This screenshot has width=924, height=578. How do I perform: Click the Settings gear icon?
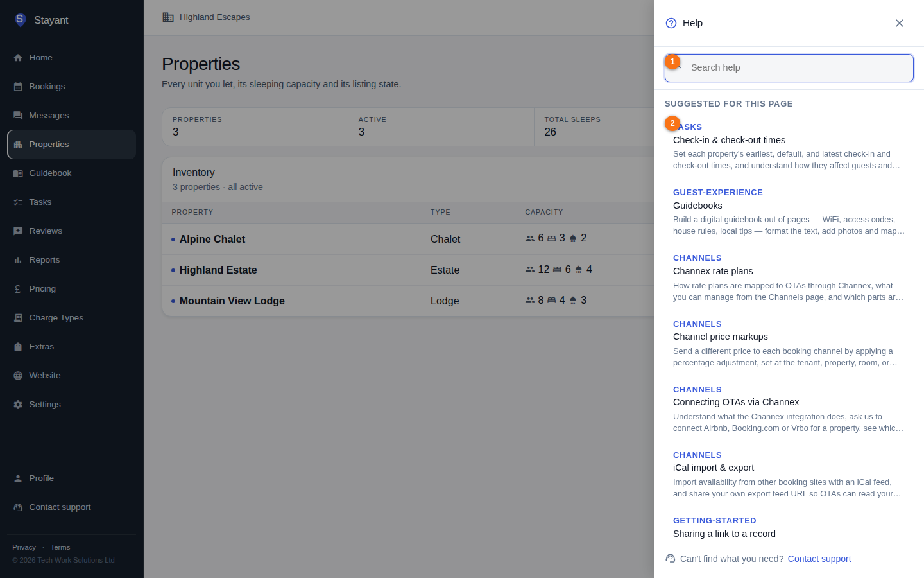coord(18,405)
